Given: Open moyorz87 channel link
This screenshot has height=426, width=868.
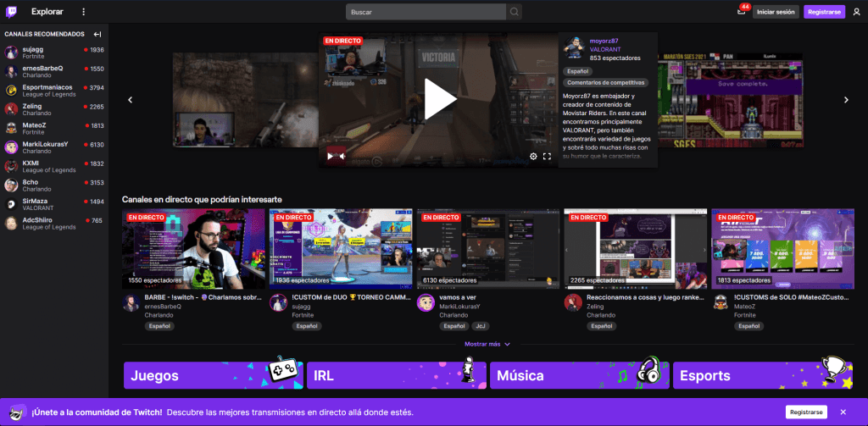Looking at the screenshot, I should tap(604, 41).
